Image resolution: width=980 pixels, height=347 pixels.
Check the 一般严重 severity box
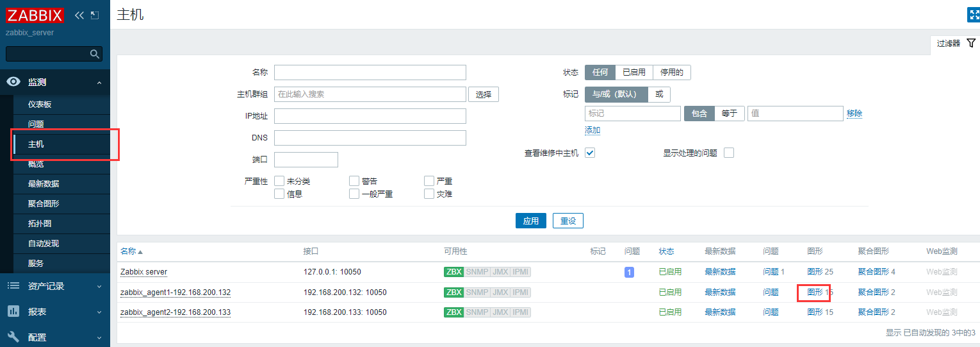[x=354, y=194]
